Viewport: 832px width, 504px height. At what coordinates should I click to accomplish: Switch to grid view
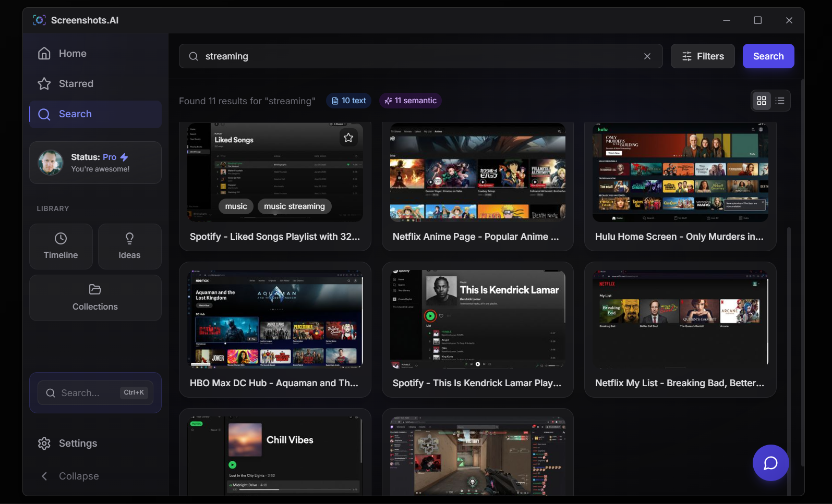click(x=762, y=101)
